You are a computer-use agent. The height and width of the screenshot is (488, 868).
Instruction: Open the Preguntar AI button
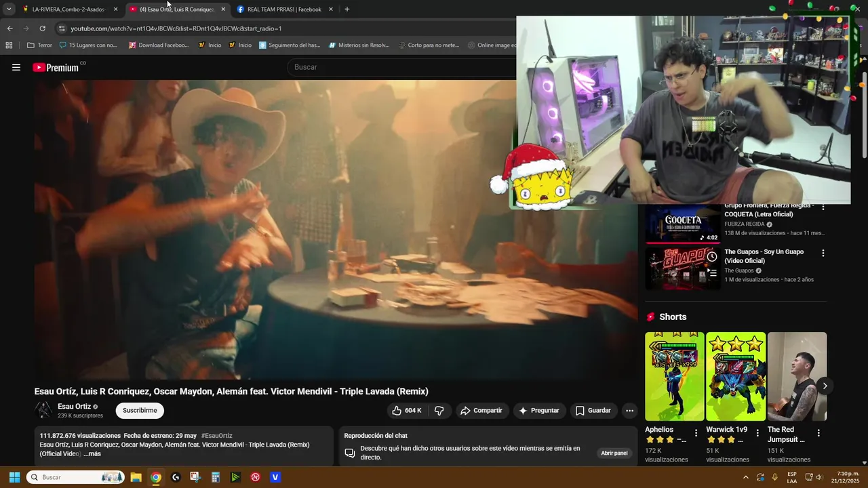coord(539,411)
